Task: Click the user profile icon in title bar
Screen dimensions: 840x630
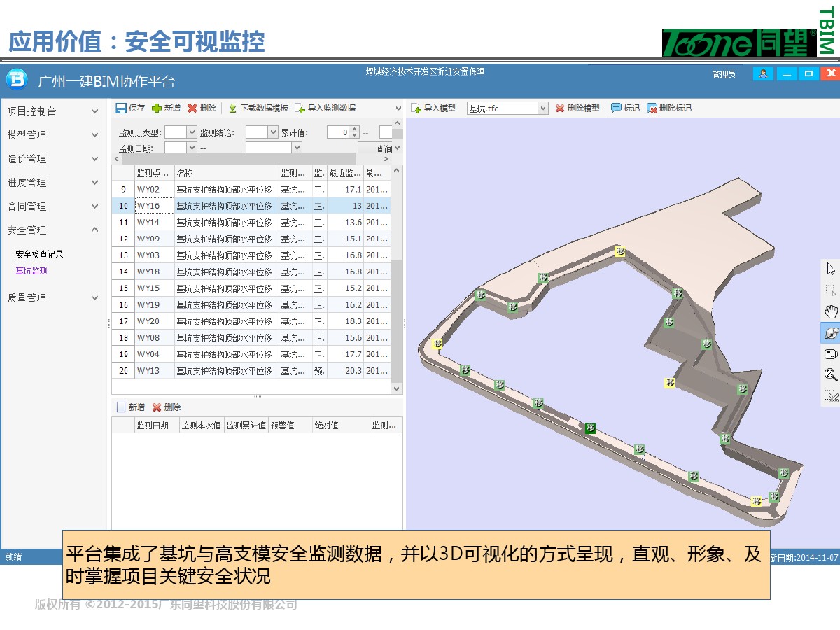Action: click(763, 73)
